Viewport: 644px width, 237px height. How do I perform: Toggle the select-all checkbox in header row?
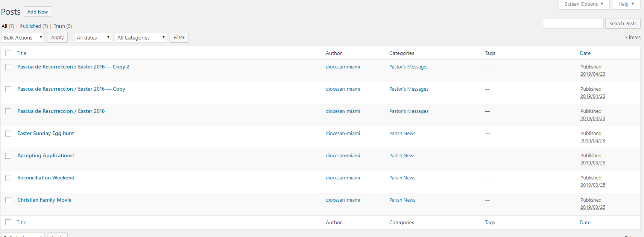(8, 53)
